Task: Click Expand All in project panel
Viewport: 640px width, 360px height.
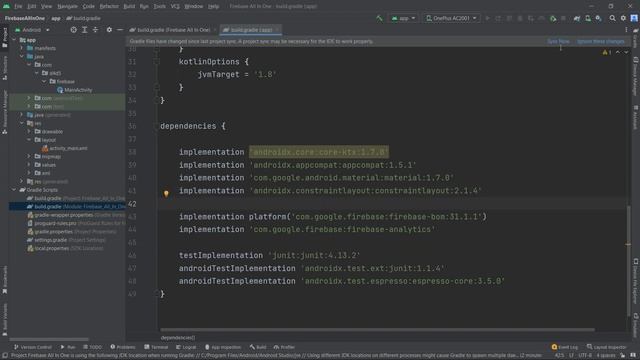Action: (x=84, y=30)
